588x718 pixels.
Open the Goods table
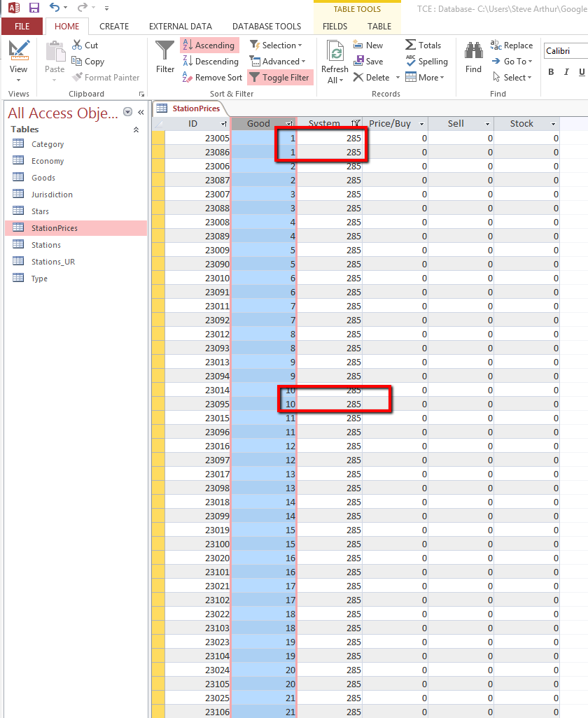coord(76,178)
